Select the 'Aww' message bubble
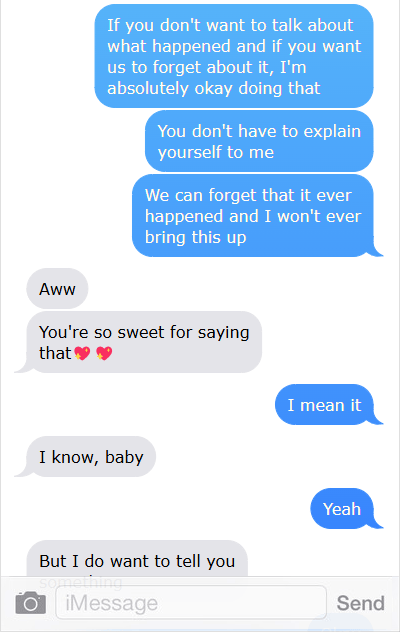 tap(57, 289)
